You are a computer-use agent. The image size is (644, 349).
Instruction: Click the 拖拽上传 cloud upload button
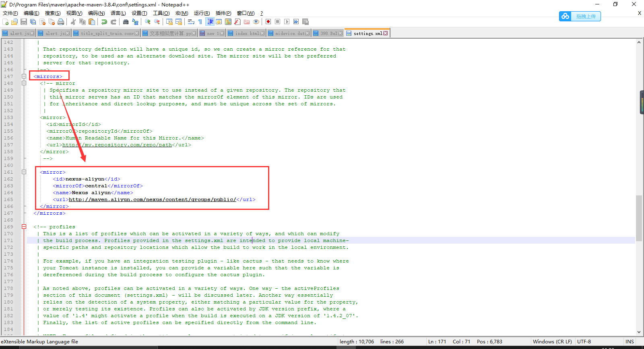click(580, 16)
